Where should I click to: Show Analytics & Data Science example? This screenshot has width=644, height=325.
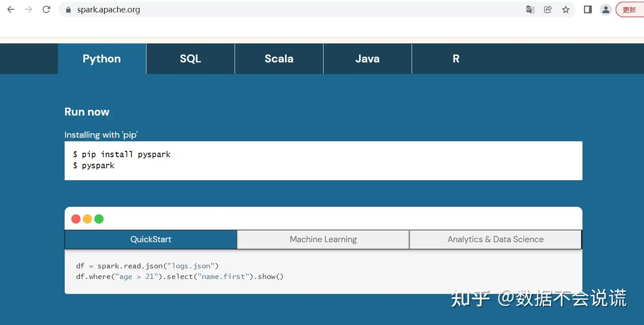click(x=496, y=239)
